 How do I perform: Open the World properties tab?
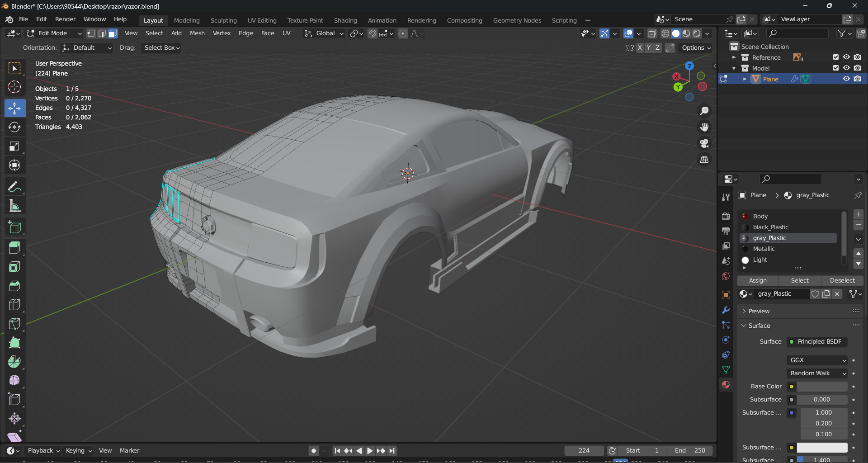(x=726, y=276)
